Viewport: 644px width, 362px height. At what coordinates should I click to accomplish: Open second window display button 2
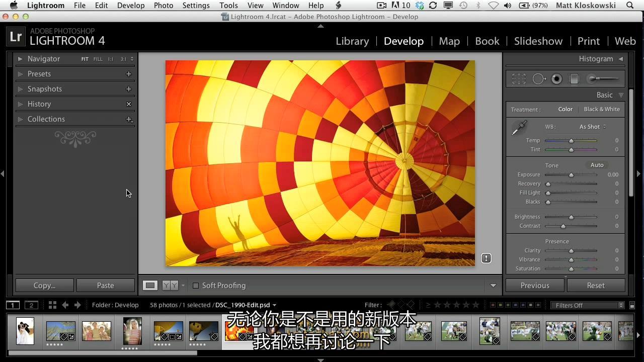pyautogui.click(x=31, y=305)
